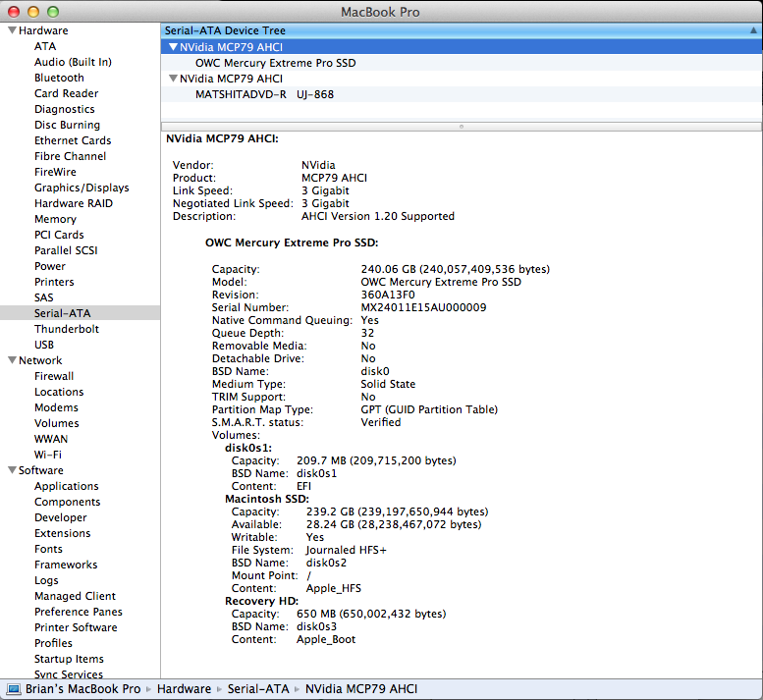This screenshot has width=763, height=700.
Task: Collapse the selected NVidia MCP79 AHCI row triangle
Action: [173, 47]
